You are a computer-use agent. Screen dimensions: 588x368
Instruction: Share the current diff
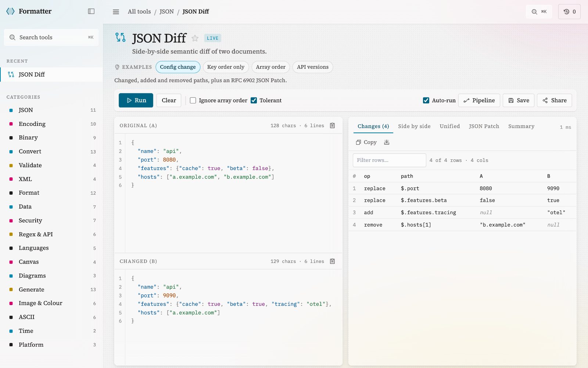coord(555,100)
